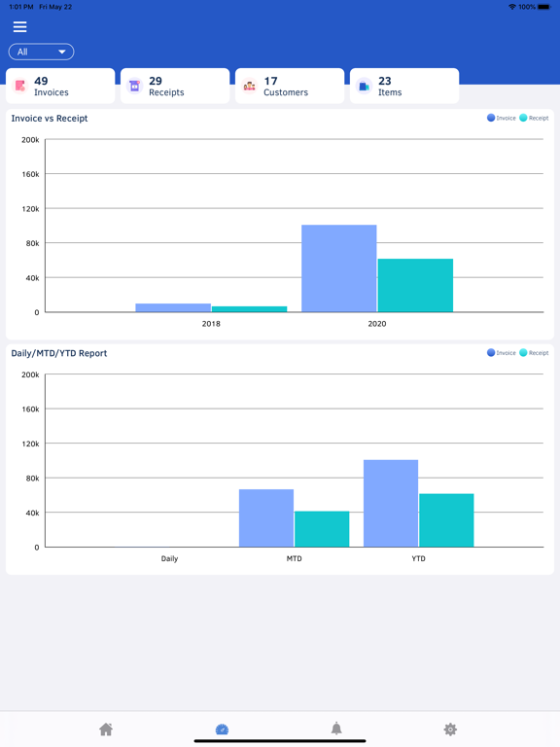Viewport: 560px width, 747px height.
Task: Tap the battery status icon
Action: [x=544, y=7]
